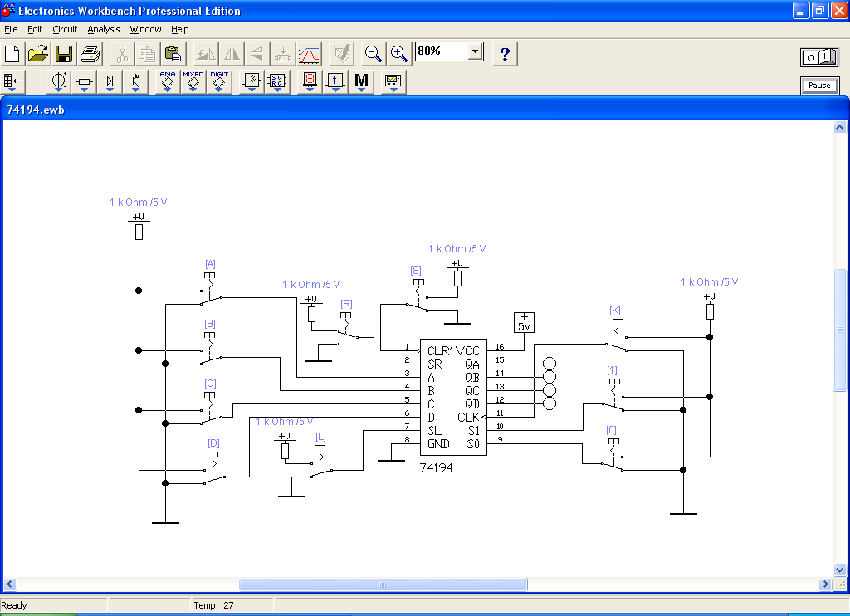This screenshot has height=616, width=850.
Task: Paste from clipboard
Action: [x=173, y=54]
